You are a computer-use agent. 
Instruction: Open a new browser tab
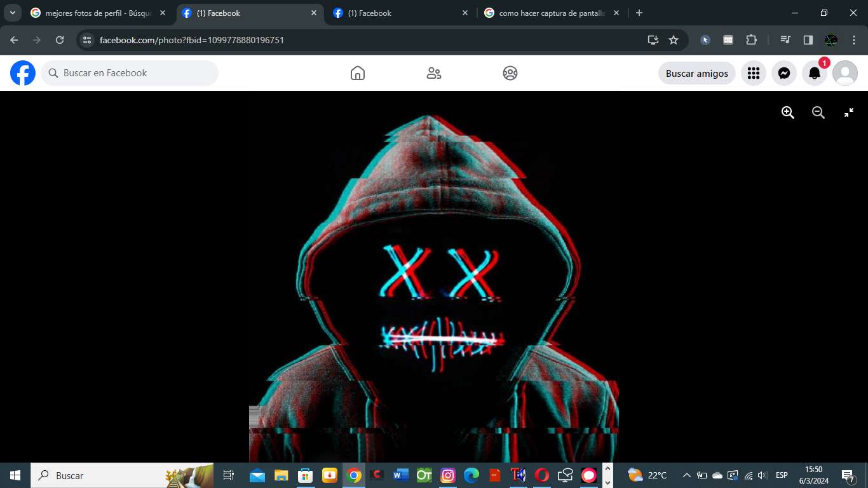(639, 13)
